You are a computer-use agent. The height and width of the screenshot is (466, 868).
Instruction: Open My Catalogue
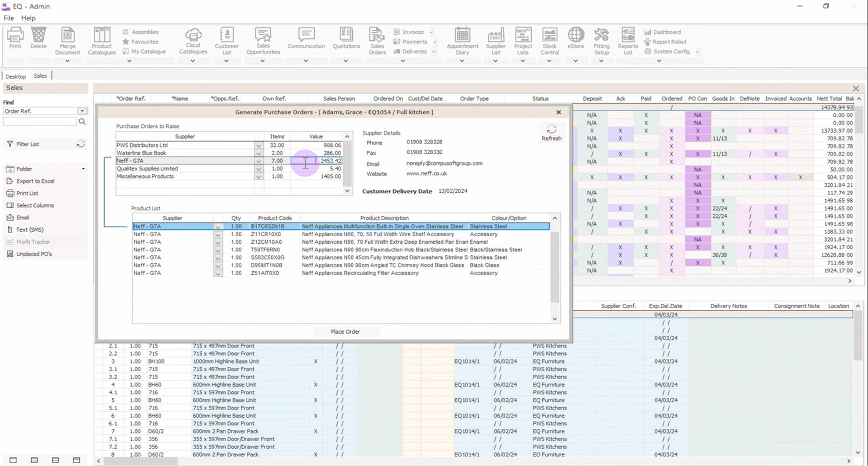(144, 52)
